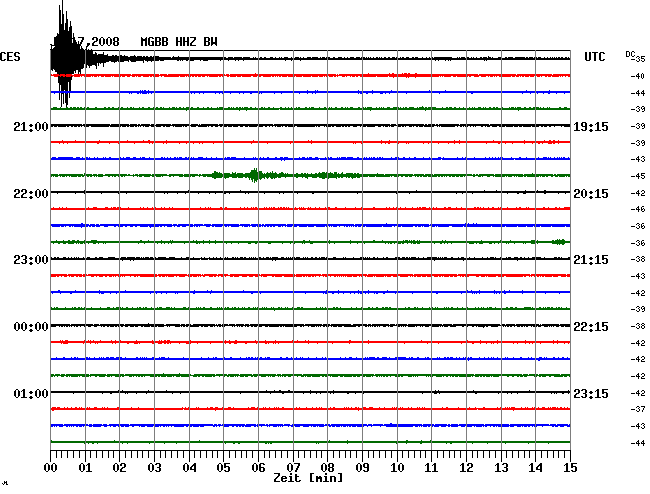650x494 pixels.
Task: Click the 11 minute axis tick label
Action: (x=431, y=468)
